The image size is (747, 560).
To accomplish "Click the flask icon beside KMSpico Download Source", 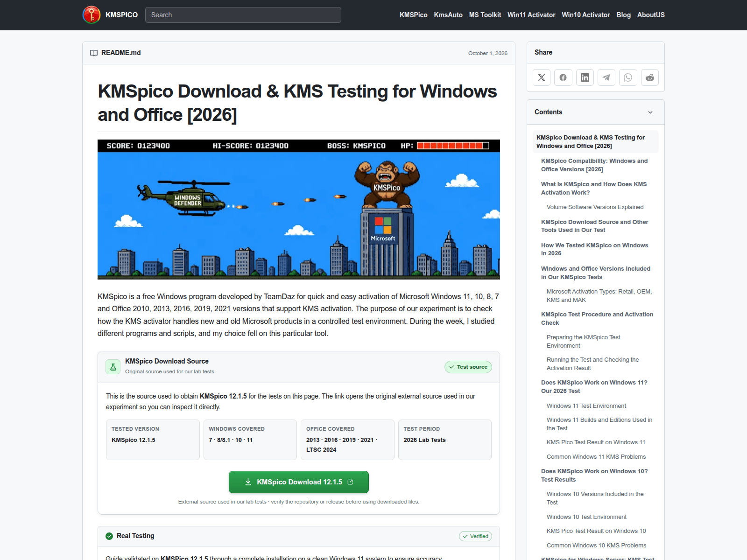I will coord(113,367).
